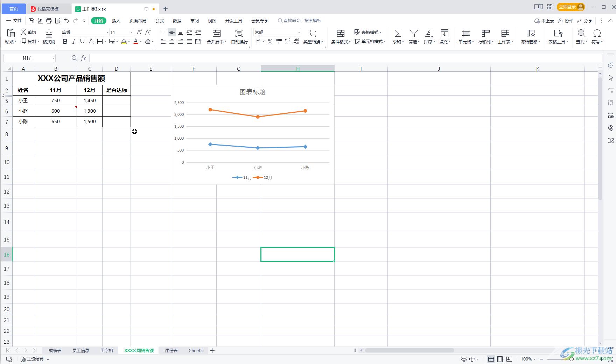Click the Fill (填充) icon

coord(444,33)
